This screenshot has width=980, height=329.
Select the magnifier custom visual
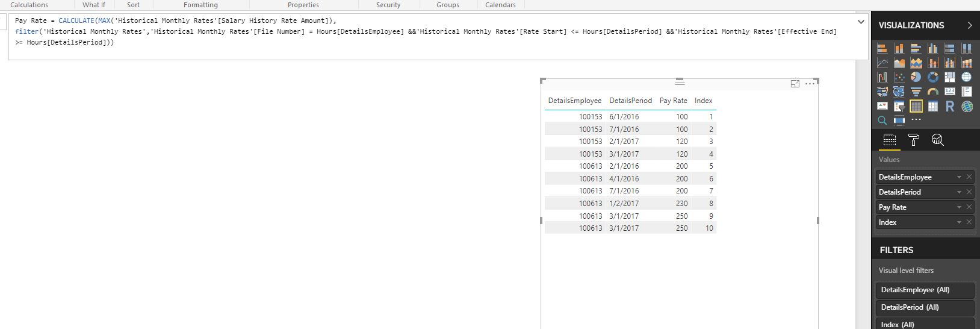coord(882,121)
